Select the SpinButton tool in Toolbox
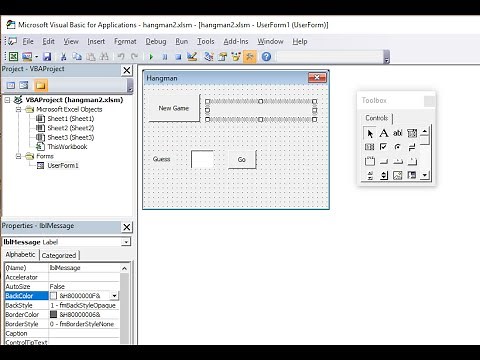Viewport: 480px width, 360px height. coord(384,175)
